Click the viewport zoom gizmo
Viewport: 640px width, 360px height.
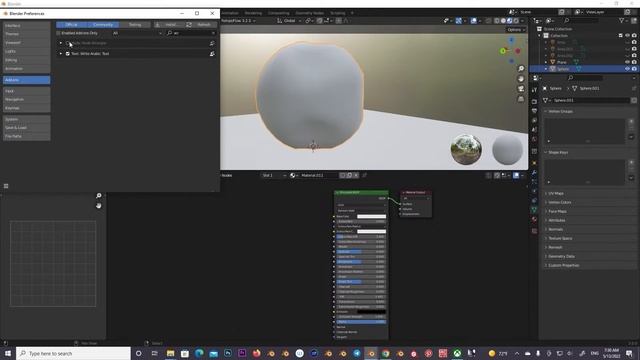point(521,69)
